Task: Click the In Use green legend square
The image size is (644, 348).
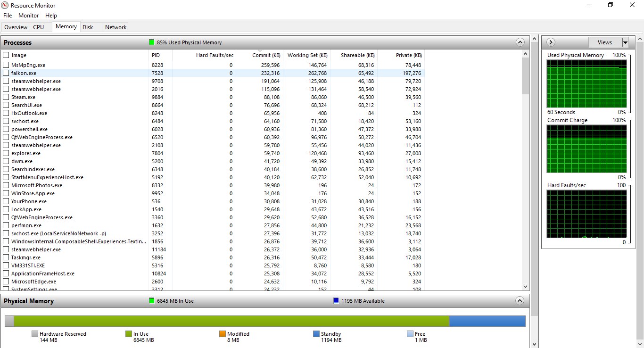Action: pyautogui.click(x=128, y=334)
